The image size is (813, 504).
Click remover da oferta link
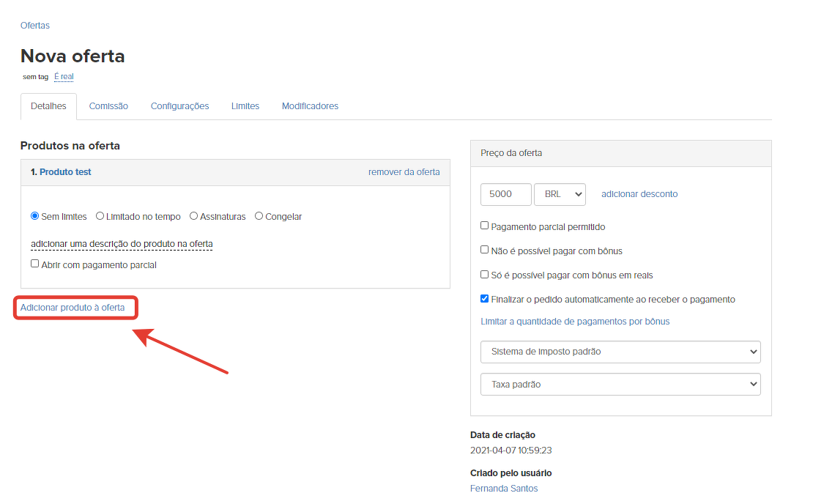tap(404, 172)
